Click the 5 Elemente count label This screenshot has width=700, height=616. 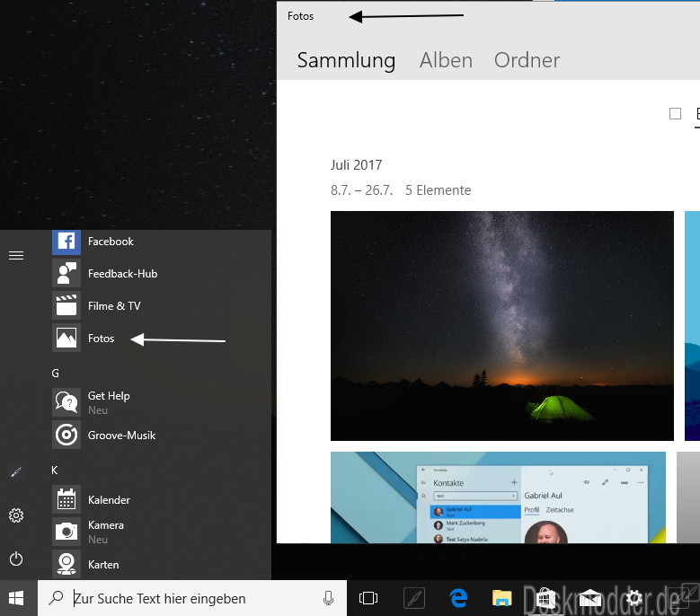(x=438, y=190)
